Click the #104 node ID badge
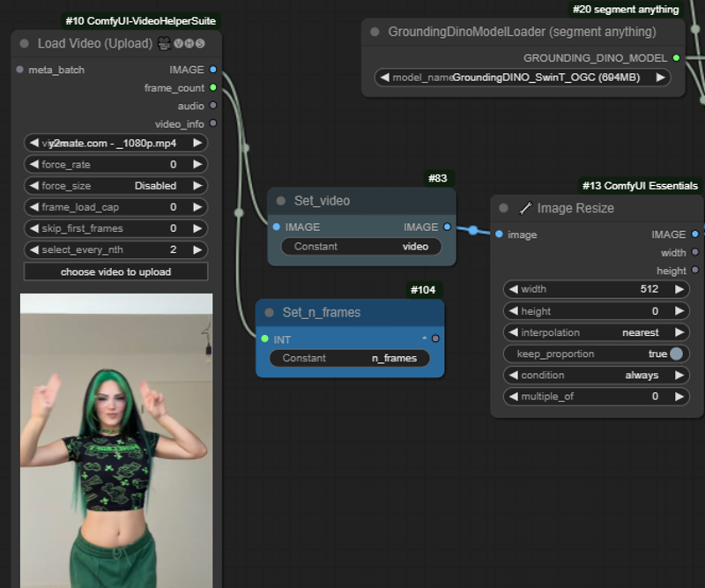Image resolution: width=705 pixels, height=588 pixels. click(423, 290)
